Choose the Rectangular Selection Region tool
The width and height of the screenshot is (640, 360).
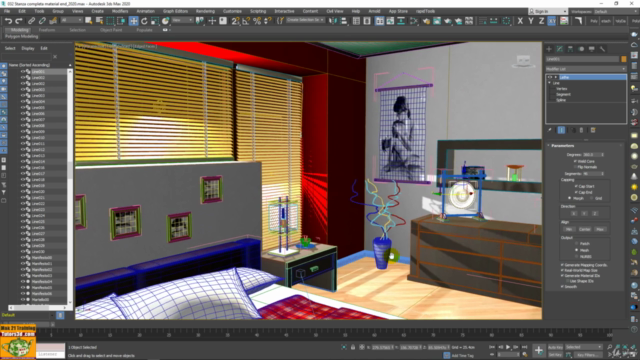pyautogui.click(x=110, y=21)
